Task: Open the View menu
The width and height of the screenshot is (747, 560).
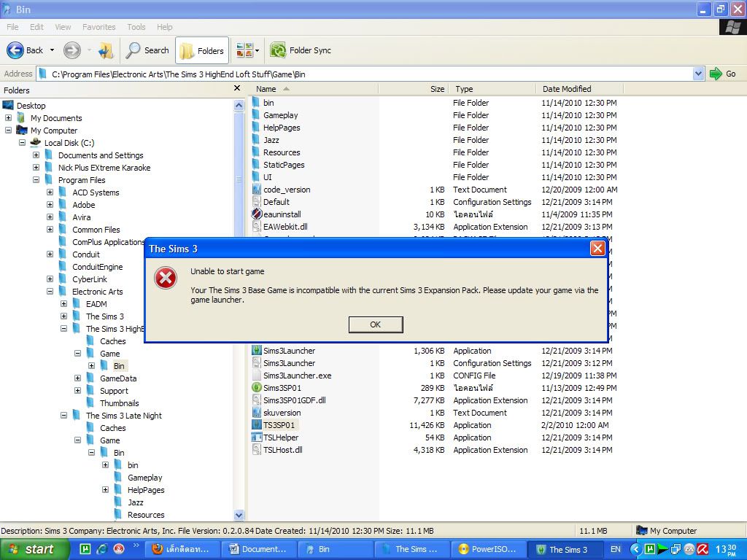Action: pyautogui.click(x=63, y=27)
